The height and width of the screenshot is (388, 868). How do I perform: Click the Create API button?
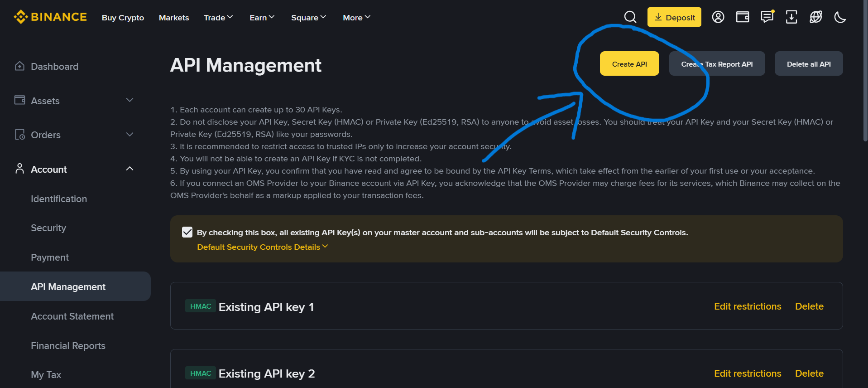click(629, 63)
